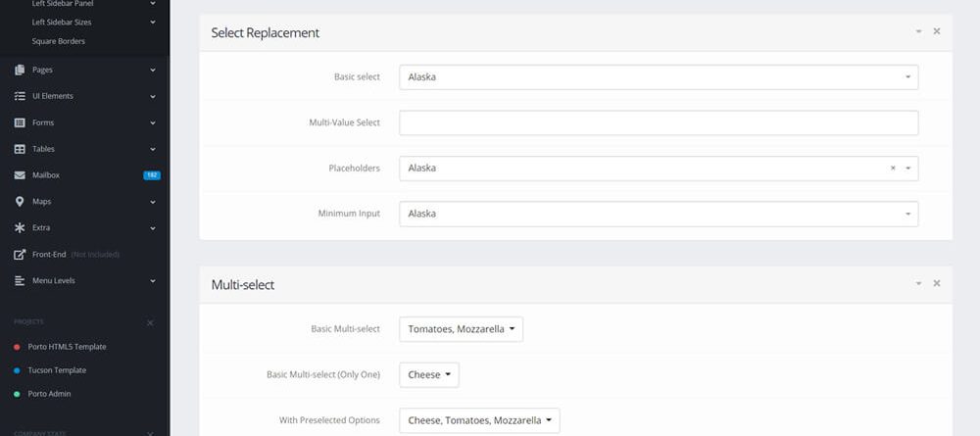Click the Mailbox envelope icon

tap(20, 175)
